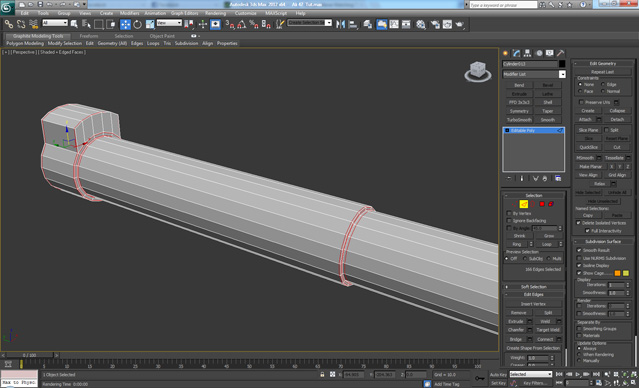Open the Create command panel tab
This screenshot has height=388, width=639.
pyautogui.click(x=506, y=53)
